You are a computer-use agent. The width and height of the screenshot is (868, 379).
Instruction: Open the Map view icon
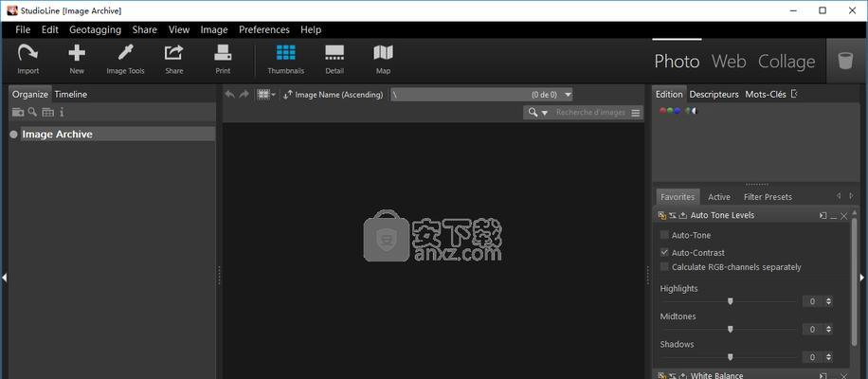point(383,53)
